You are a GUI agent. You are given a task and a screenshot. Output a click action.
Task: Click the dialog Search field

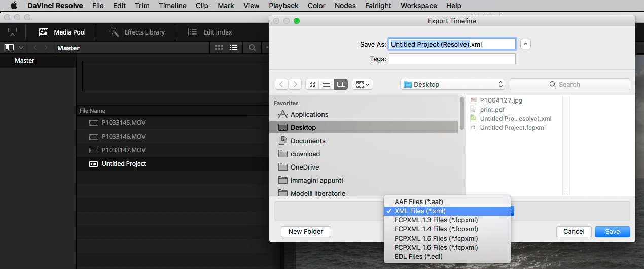pos(570,84)
